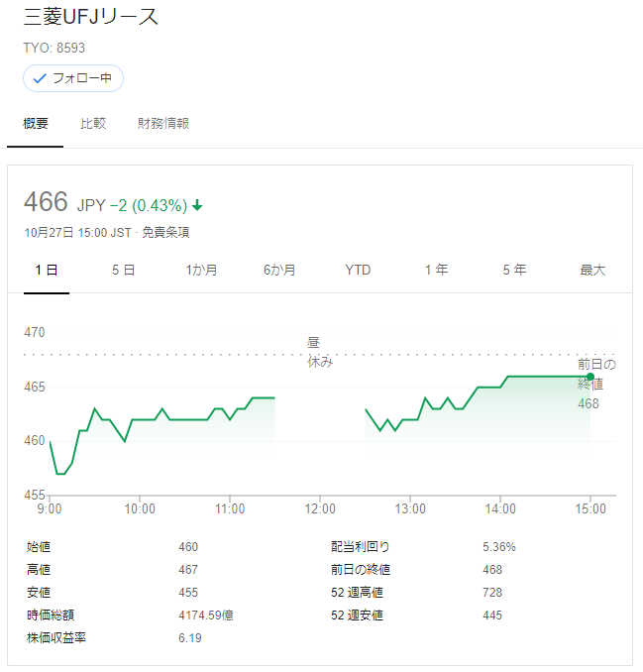Click the 前日の終値 468 chart label
The image size is (643, 672).
pyautogui.click(x=596, y=384)
